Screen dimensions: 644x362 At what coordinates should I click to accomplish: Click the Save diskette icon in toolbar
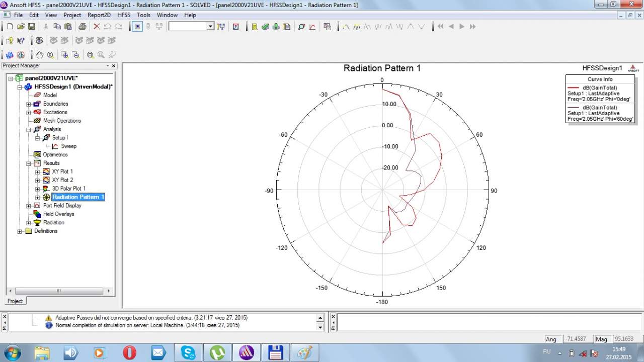tap(31, 27)
